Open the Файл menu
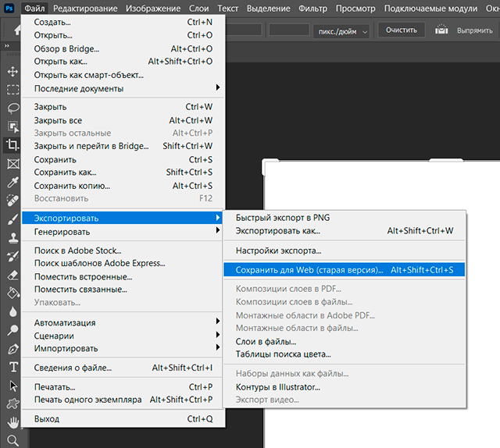This screenshot has height=448, width=500. (x=34, y=9)
